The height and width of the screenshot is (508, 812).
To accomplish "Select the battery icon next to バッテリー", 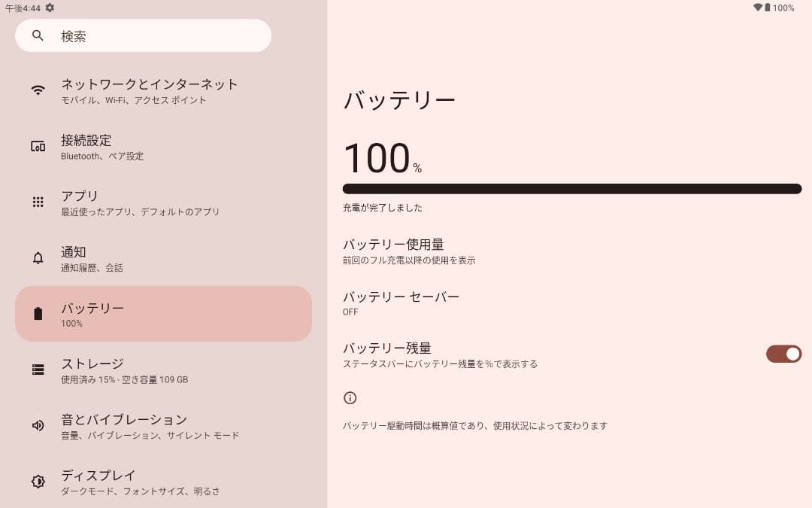I will (x=38, y=314).
